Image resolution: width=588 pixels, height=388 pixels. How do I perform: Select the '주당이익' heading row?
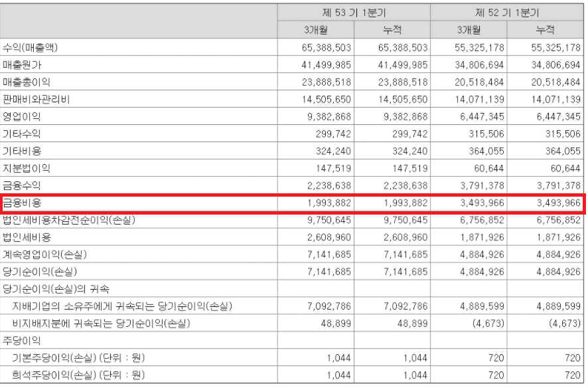[x=21, y=341]
